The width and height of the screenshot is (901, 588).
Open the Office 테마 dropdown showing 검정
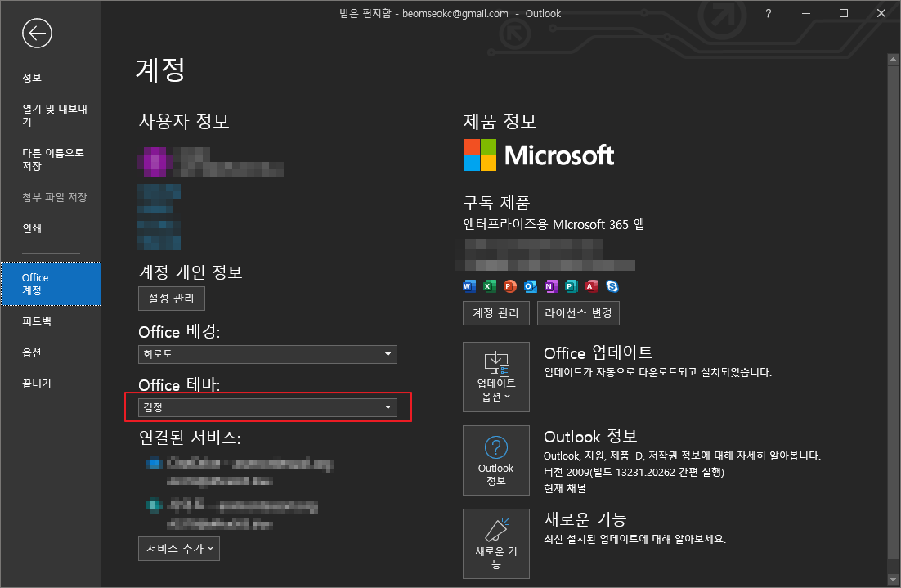click(x=267, y=407)
